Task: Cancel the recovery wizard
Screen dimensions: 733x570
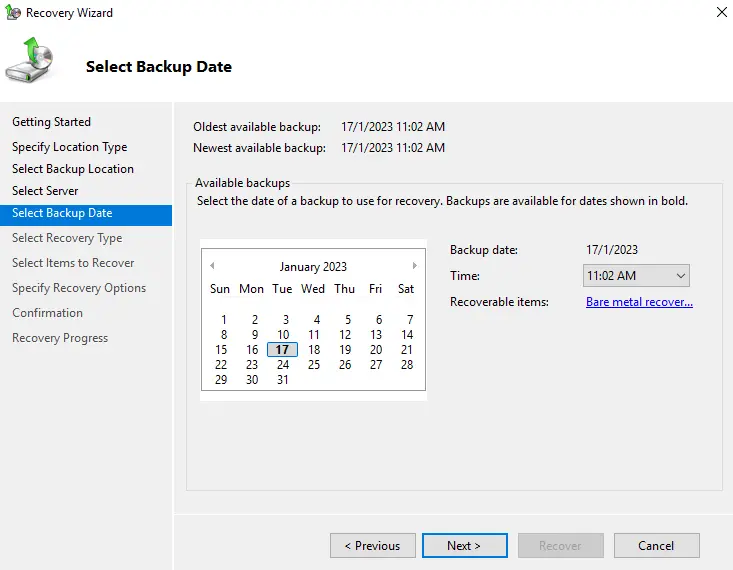Action: pyautogui.click(x=656, y=545)
